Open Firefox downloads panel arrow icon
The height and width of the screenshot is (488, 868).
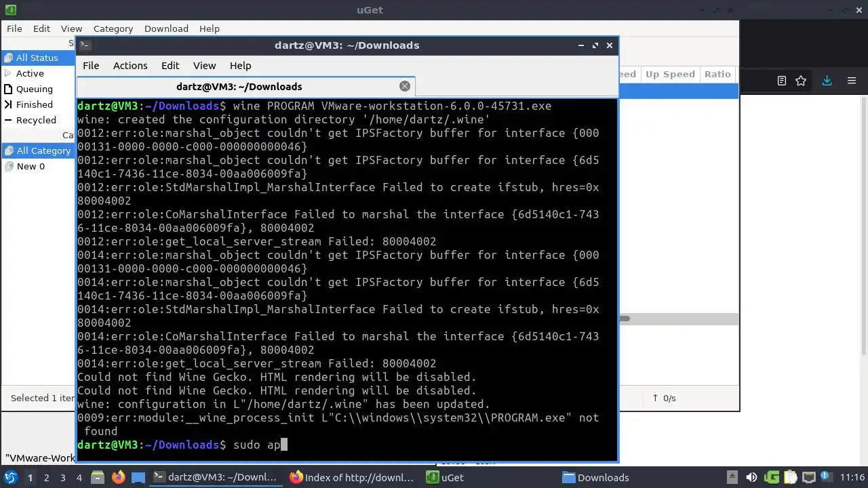(x=827, y=81)
